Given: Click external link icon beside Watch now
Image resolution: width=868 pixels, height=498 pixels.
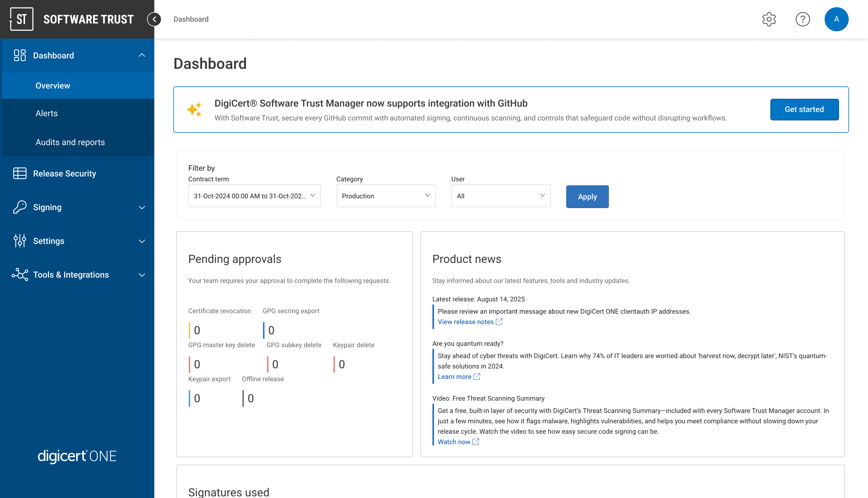Looking at the screenshot, I should pyautogui.click(x=476, y=442).
